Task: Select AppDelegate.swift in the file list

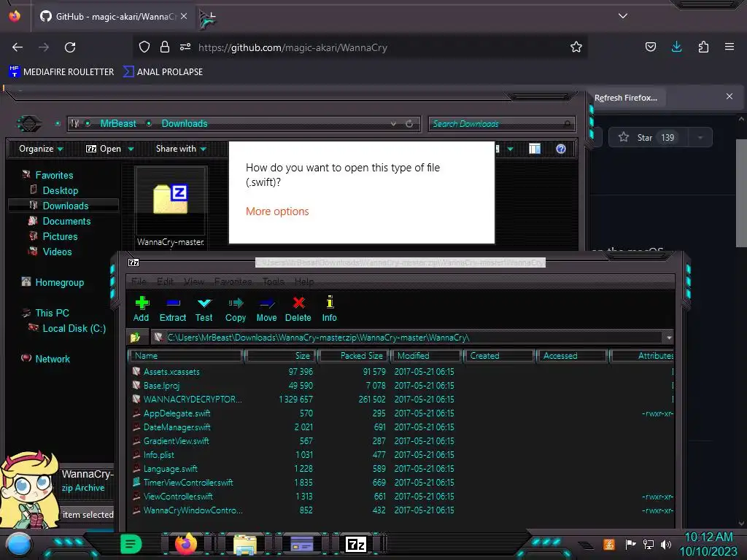Action: pos(177,413)
